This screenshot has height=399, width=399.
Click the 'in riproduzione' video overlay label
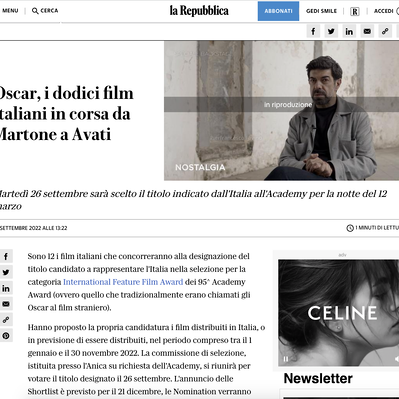[x=288, y=105]
